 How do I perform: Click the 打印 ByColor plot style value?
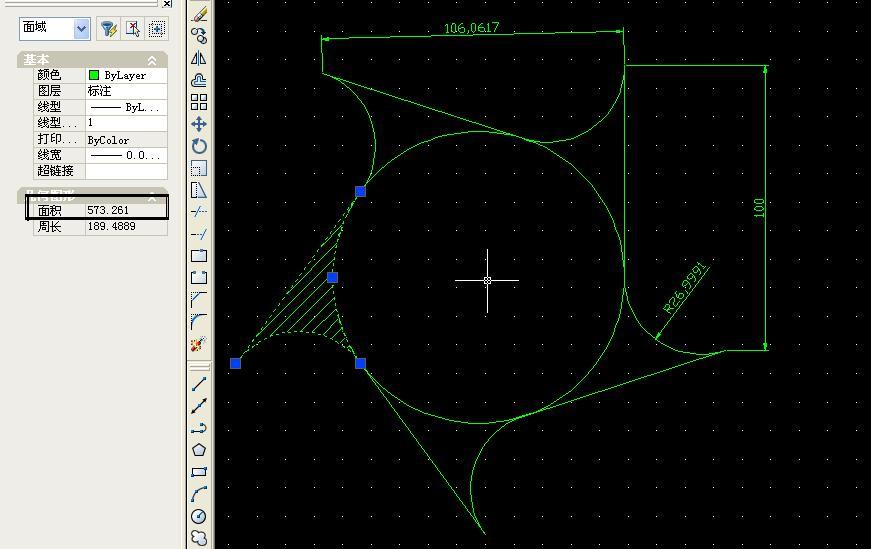coord(126,139)
